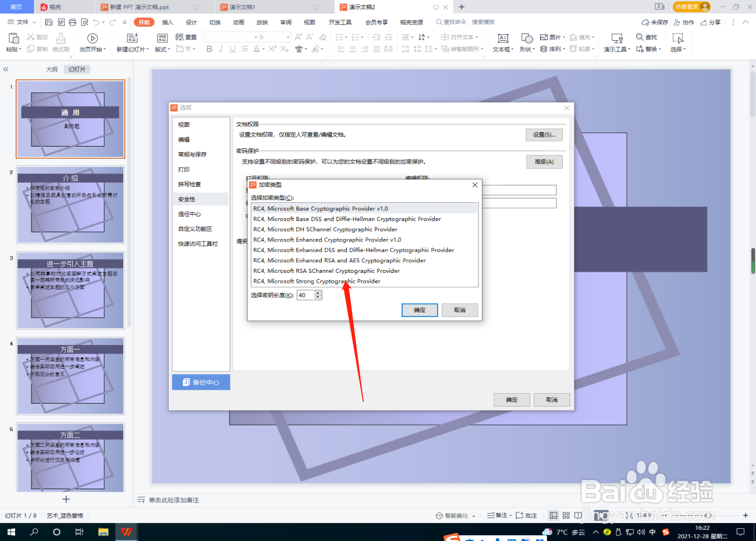The height and width of the screenshot is (541, 756).
Task: Select 安全性 in options sidebar
Action: pos(200,199)
